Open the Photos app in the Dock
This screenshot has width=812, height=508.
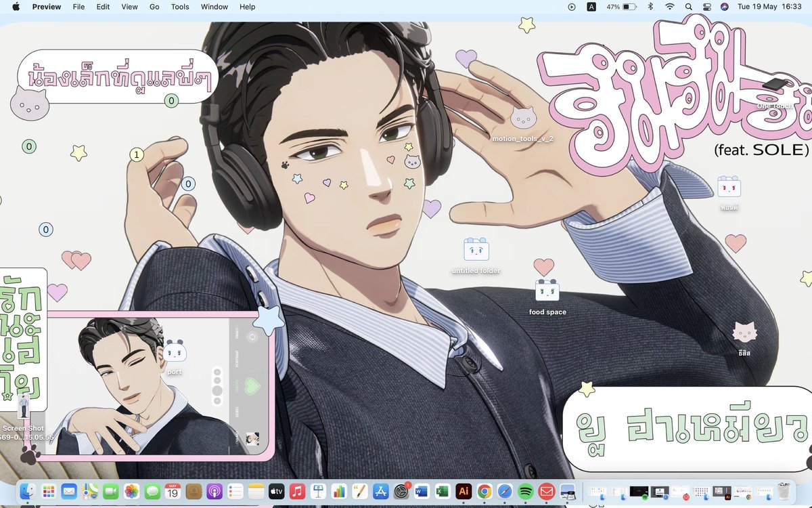(131, 491)
